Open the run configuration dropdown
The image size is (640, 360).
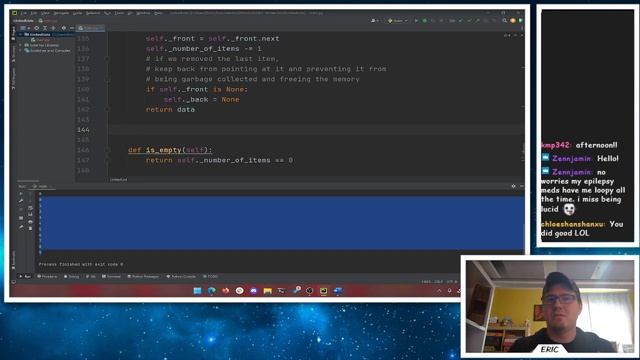point(398,20)
